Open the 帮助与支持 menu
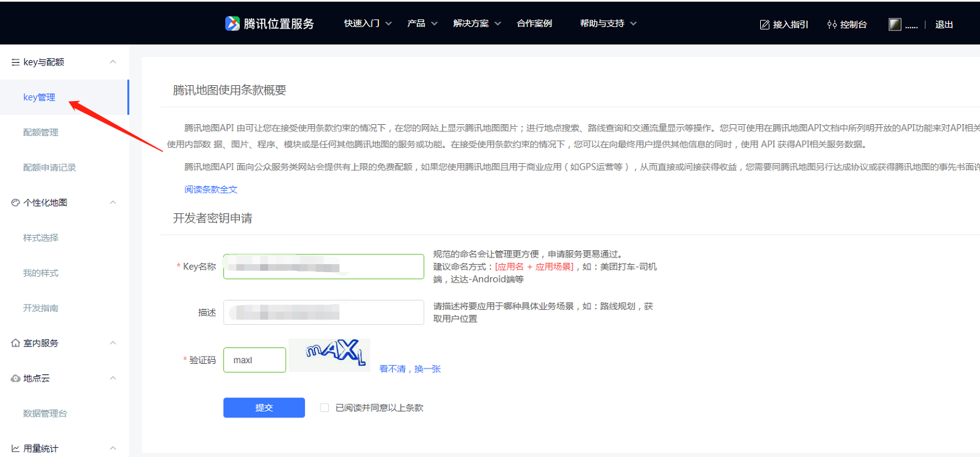 pos(602,24)
